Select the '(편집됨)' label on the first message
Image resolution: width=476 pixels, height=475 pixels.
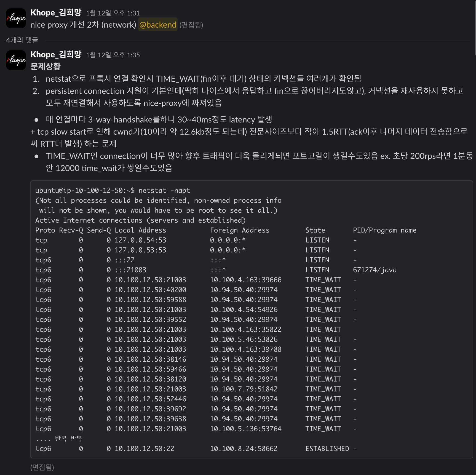192,25
